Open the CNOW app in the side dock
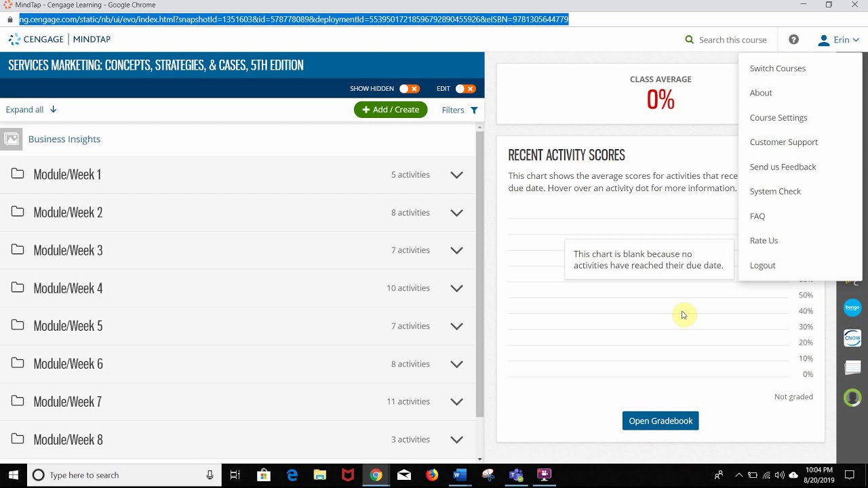 pyautogui.click(x=852, y=338)
